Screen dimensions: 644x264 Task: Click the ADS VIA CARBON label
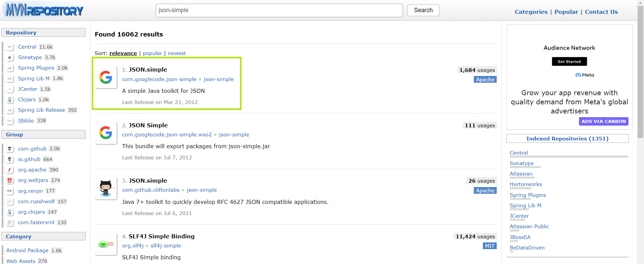pyautogui.click(x=604, y=121)
